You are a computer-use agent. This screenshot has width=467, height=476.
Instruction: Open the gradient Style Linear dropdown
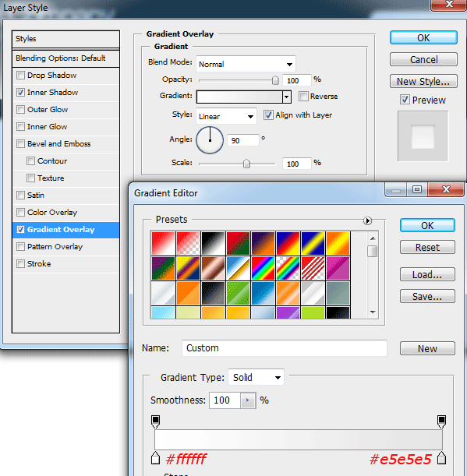tap(226, 116)
